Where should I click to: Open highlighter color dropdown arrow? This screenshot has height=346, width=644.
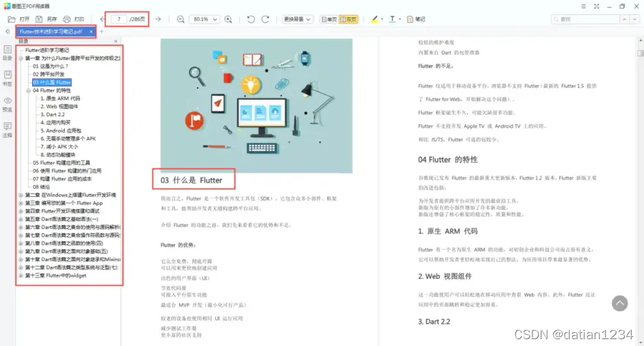pyautogui.click(x=382, y=19)
